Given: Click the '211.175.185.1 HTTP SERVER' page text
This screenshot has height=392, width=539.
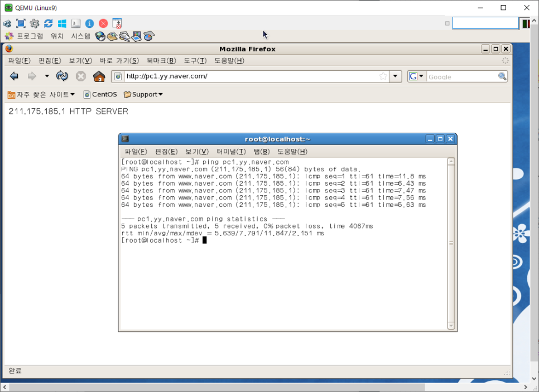Looking at the screenshot, I should coord(68,112).
